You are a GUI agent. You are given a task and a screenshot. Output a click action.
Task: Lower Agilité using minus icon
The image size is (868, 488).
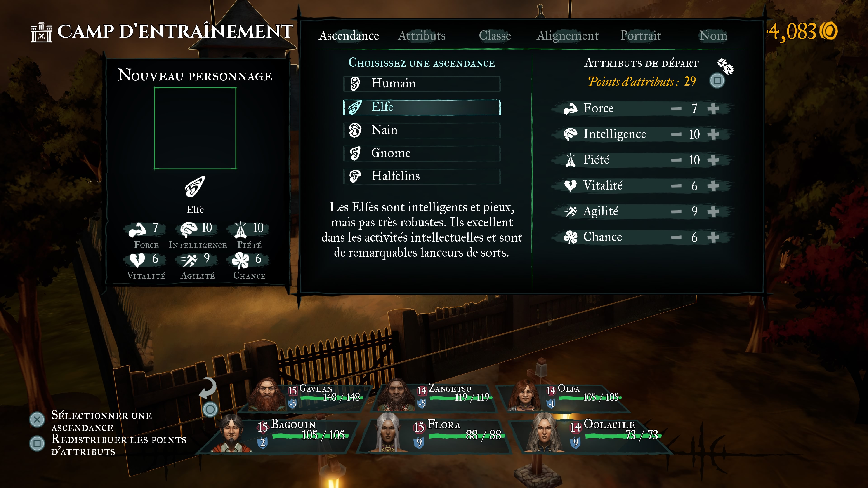(x=676, y=211)
